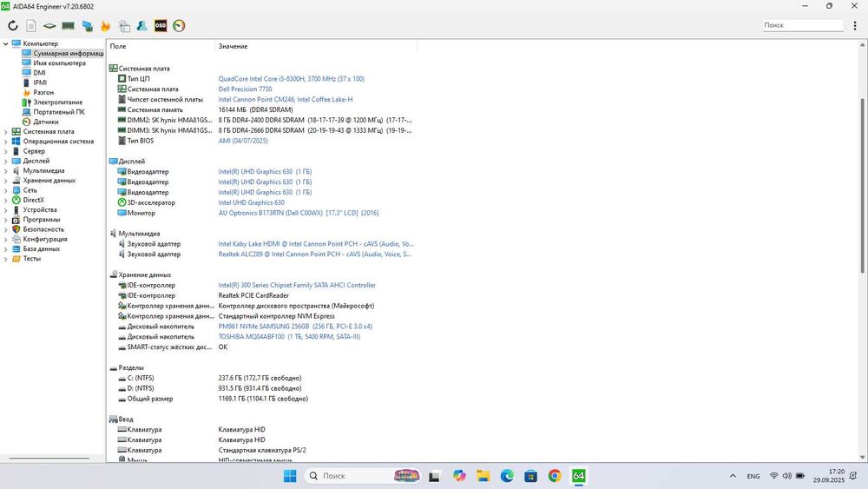This screenshot has height=489, width=868.
Task: Open the CPU chip tool in toolbar
Action: pos(49,25)
